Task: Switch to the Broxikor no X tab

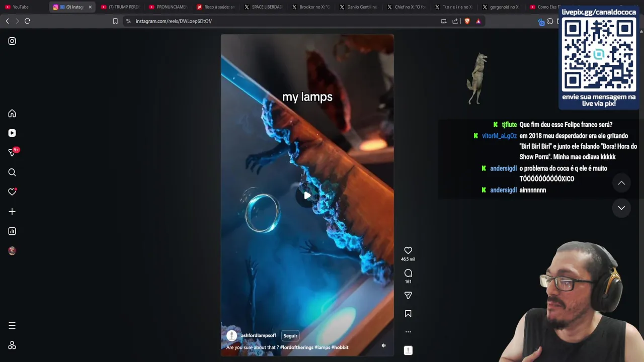Action: tap(311, 7)
